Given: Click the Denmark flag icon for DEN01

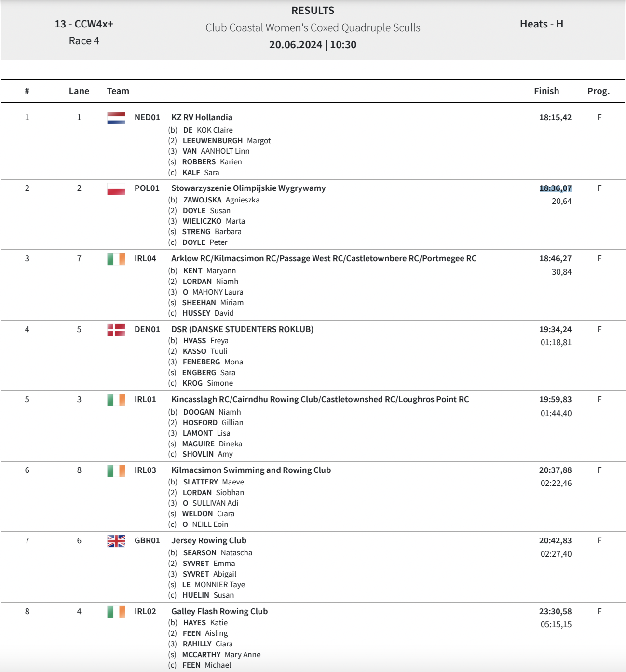Looking at the screenshot, I should coord(116,330).
